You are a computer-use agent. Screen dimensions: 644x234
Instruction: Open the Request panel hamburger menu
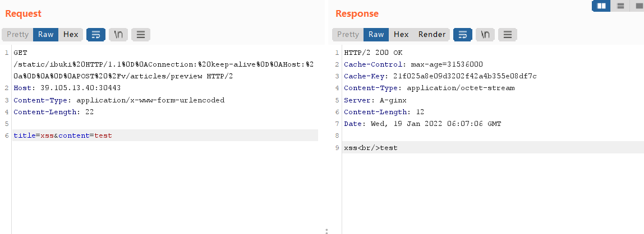[x=141, y=35]
